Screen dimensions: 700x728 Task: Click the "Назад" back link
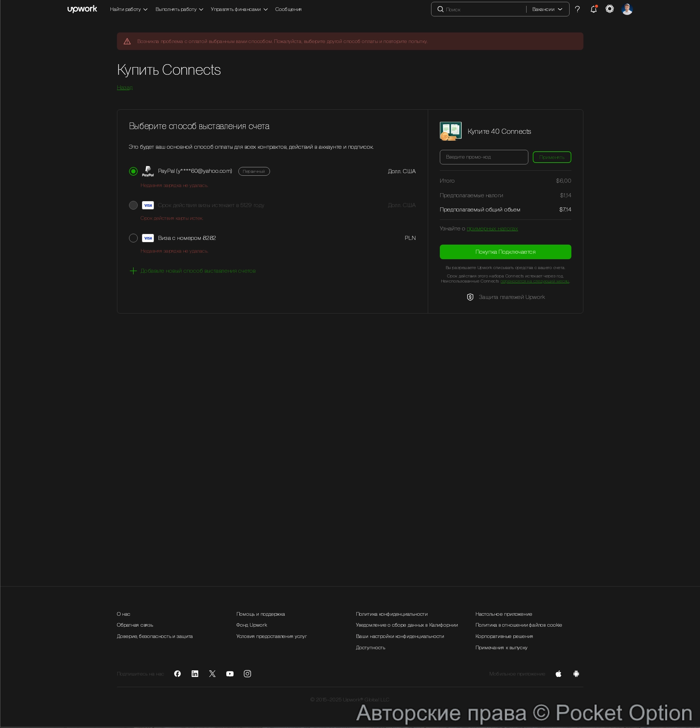[x=125, y=87]
